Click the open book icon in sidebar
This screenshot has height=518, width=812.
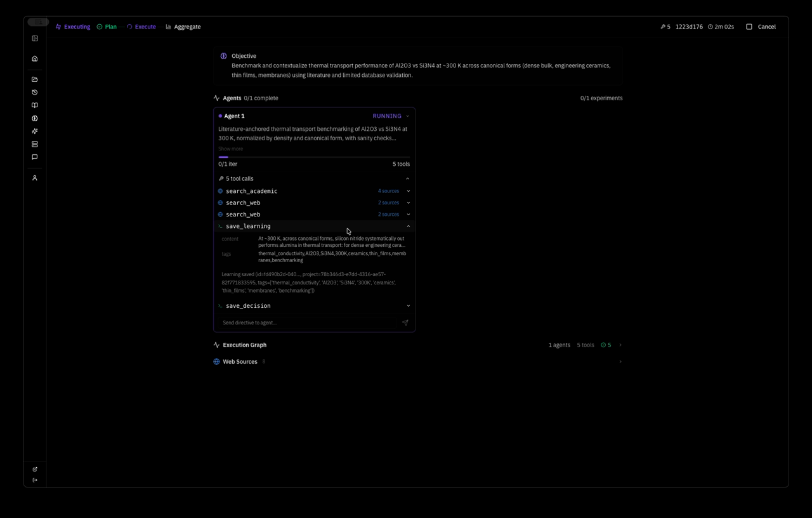35,105
